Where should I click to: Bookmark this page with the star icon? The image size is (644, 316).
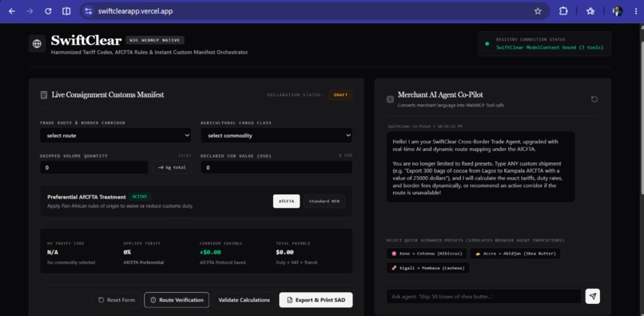click(x=538, y=11)
